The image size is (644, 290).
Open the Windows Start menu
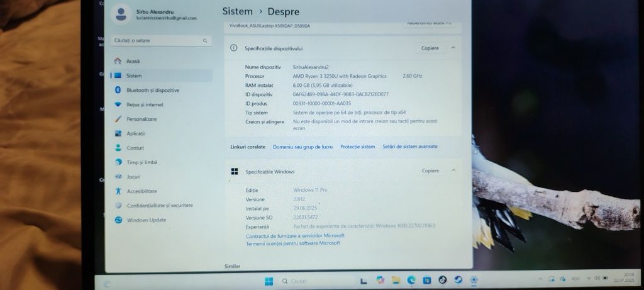click(x=269, y=281)
